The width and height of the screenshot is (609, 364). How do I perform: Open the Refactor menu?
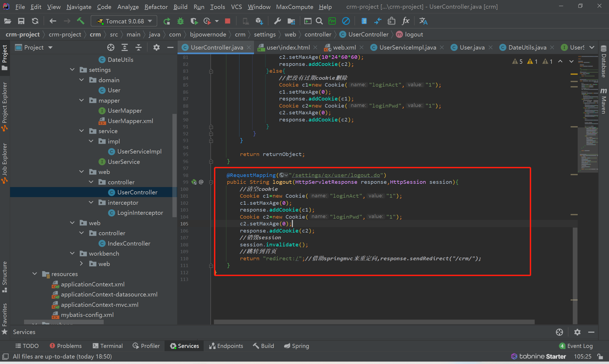click(156, 7)
